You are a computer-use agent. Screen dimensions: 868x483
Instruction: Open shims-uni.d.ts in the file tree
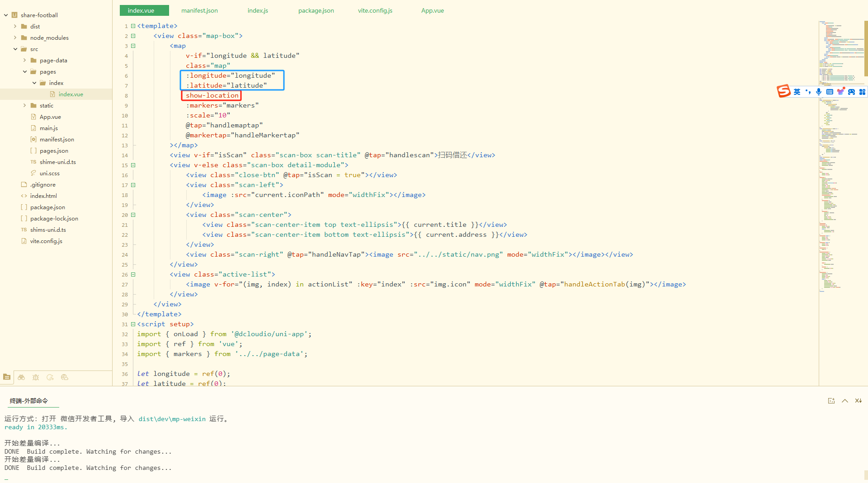[x=48, y=230]
